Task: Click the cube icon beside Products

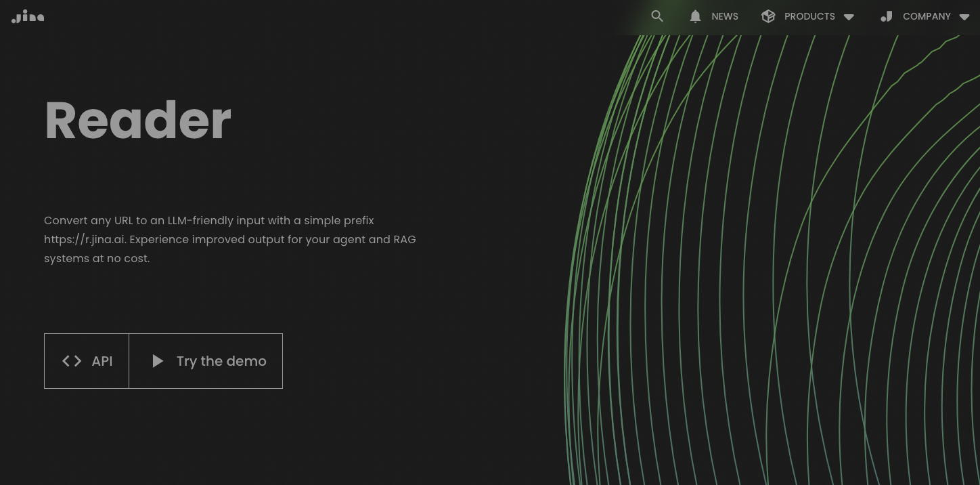Action: tap(768, 16)
